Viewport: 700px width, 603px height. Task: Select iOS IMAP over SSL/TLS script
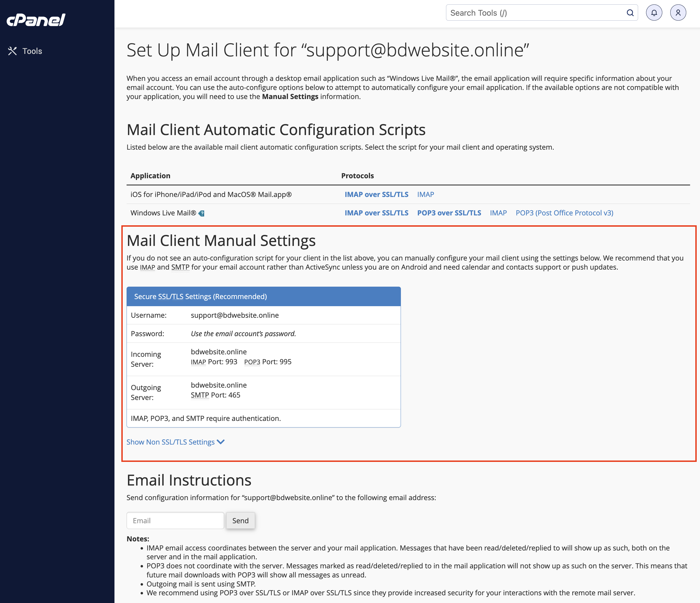pos(376,194)
